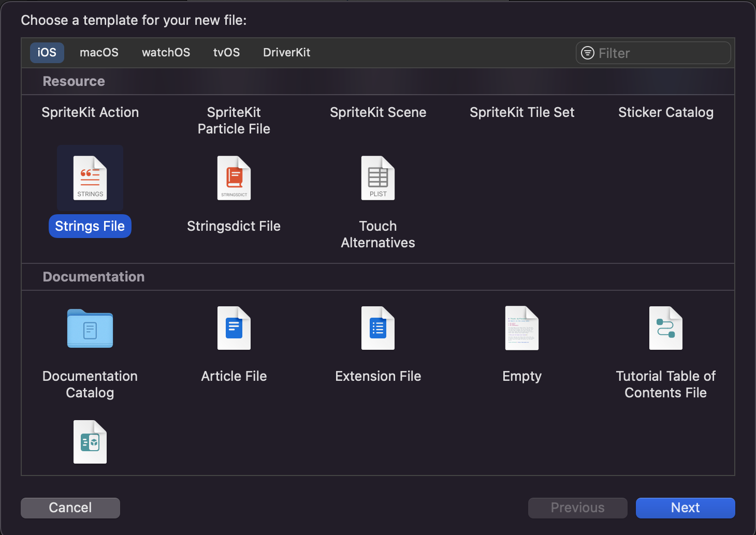This screenshot has height=535, width=756.
Task: Click the Extension File label
Action: pyautogui.click(x=378, y=376)
